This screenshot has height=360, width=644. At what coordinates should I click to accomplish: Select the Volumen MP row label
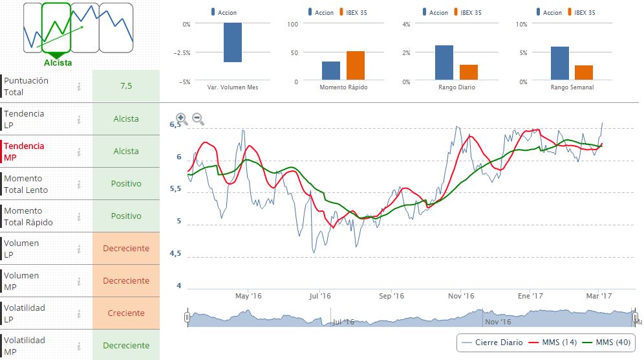pyautogui.click(x=22, y=281)
